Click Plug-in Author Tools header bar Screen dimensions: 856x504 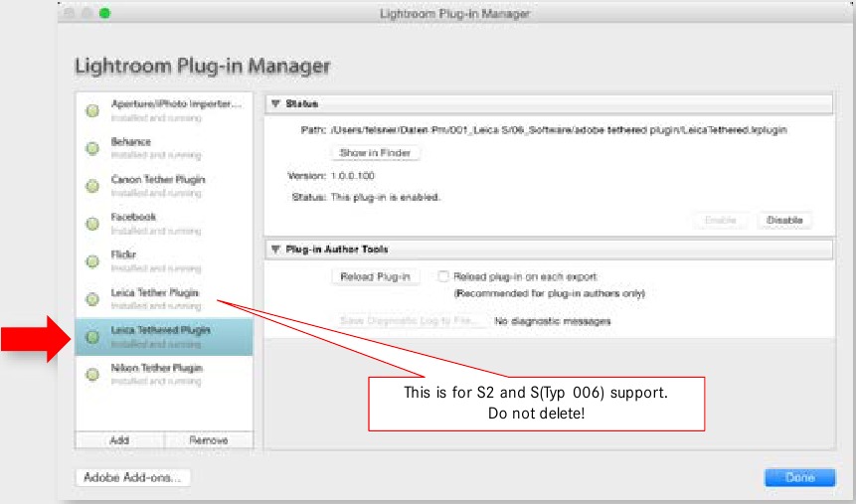point(549,249)
